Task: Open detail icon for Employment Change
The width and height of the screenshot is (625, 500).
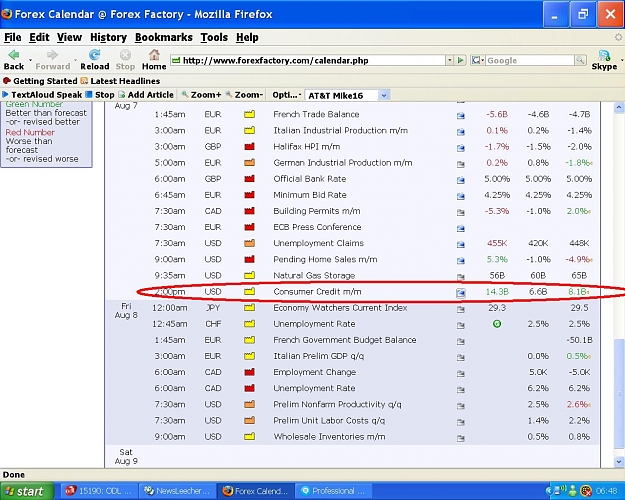Action: point(461,374)
